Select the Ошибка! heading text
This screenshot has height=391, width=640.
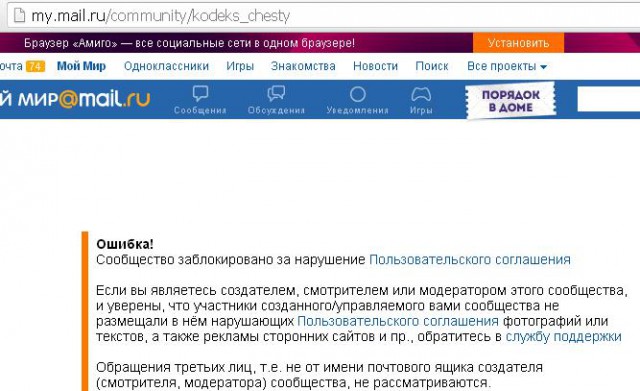pyautogui.click(x=125, y=244)
